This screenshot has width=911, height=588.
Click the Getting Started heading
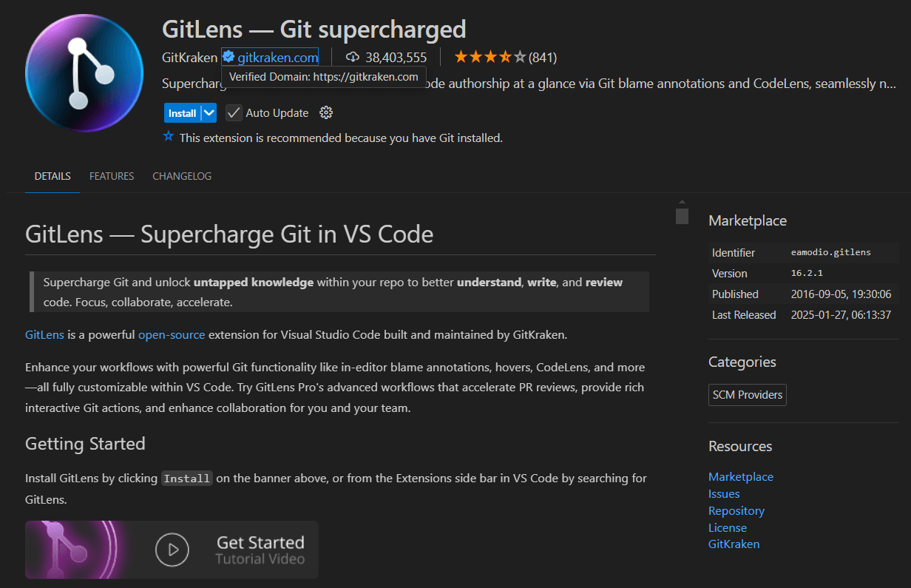point(85,443)
